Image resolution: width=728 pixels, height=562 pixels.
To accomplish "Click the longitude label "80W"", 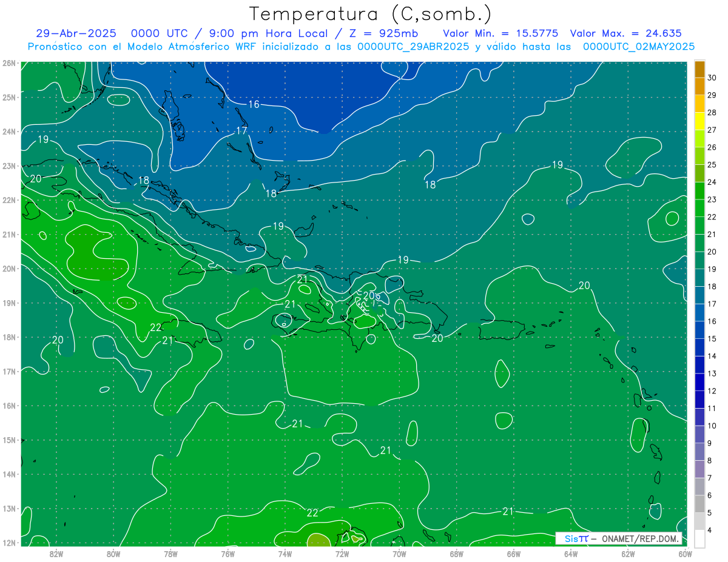I will click(113, 553).
